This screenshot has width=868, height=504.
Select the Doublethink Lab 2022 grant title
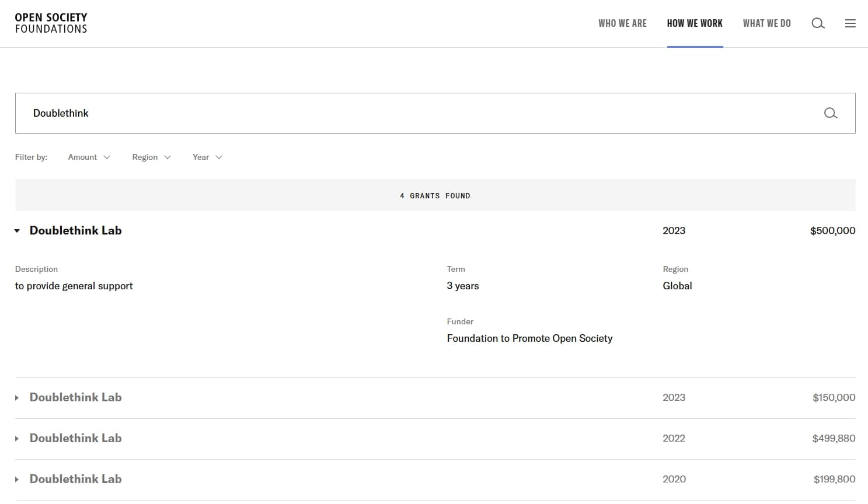[75, 438]
